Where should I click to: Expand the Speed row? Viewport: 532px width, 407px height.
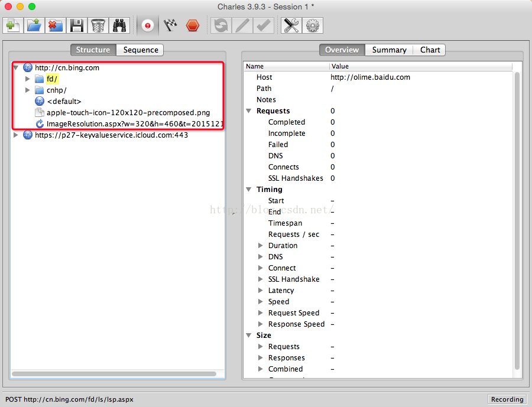pyautogui.click(x=260, y=301)
